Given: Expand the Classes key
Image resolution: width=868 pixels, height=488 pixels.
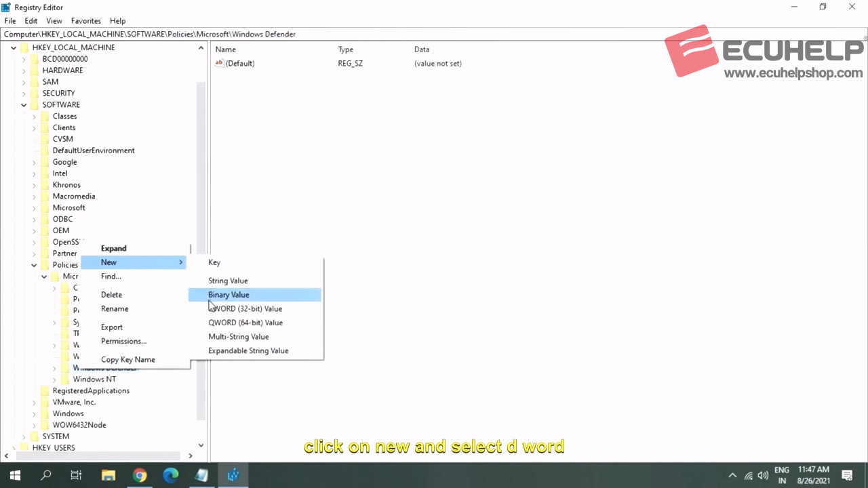Looking at the screenshot, I should tap(34, 117).
